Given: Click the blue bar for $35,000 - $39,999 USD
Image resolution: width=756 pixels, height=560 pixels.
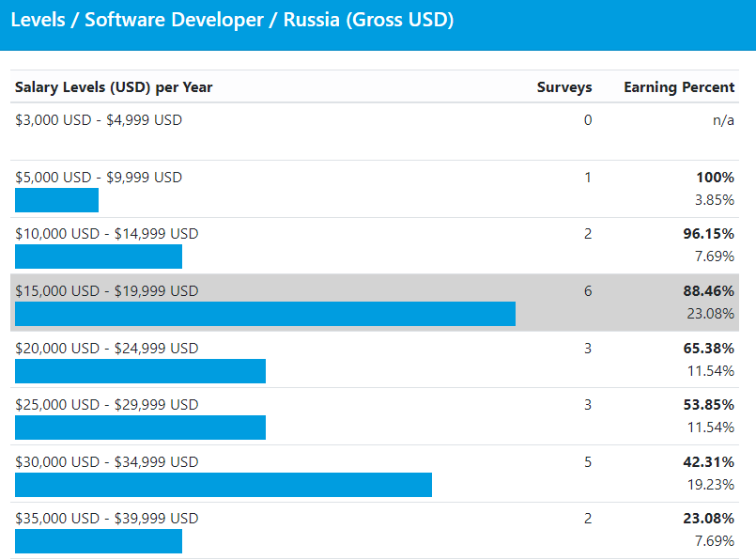Looking at the screenshot, I should click(x=99, y=541).
